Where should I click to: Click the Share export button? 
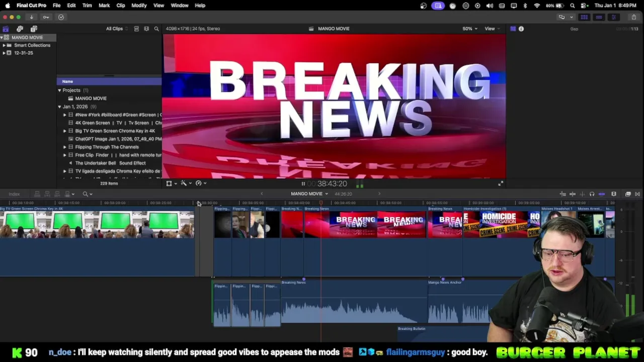tap(633, 17)
